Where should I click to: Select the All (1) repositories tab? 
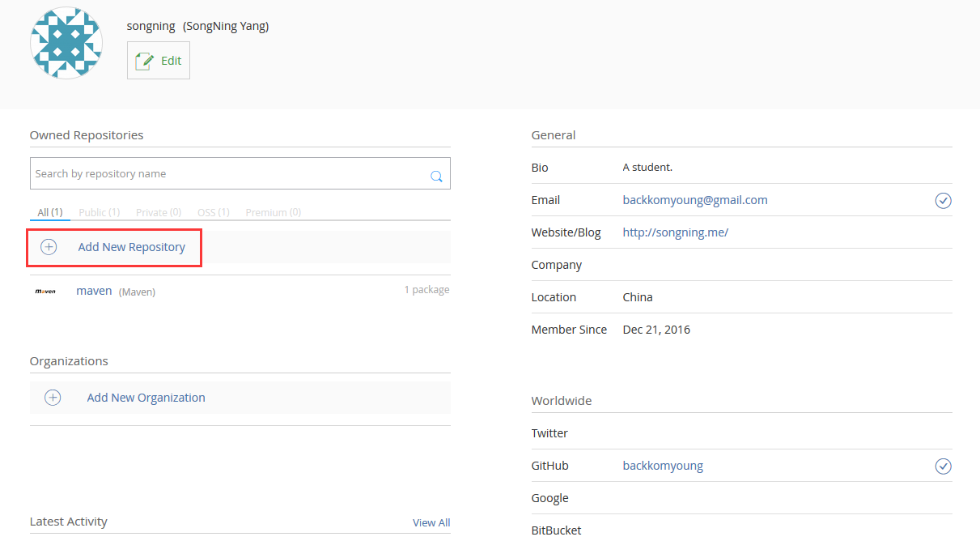click(x=50, y=212)
